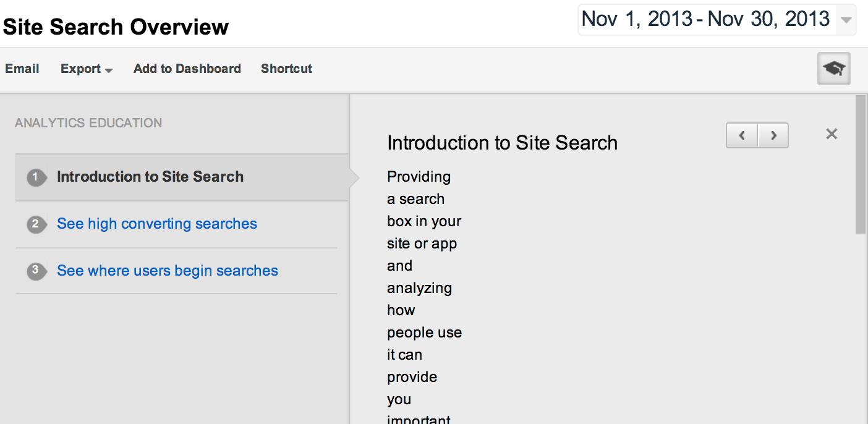Click the number 2 step badge

(x=36, y=224)
